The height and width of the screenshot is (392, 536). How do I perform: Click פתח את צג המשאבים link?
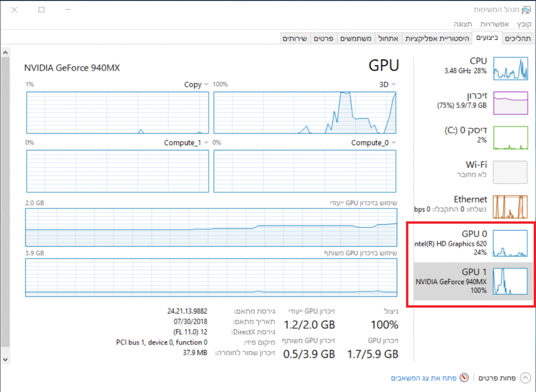[423, 378]
